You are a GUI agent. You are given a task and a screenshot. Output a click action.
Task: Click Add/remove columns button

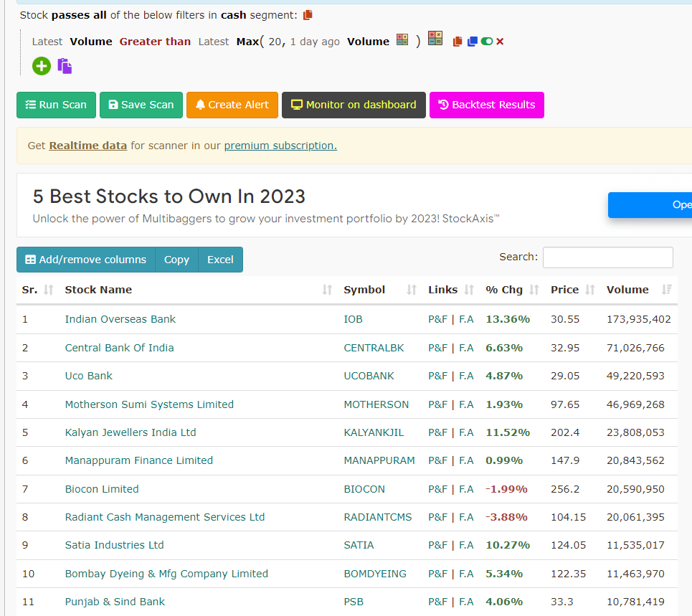click(86, 260)
